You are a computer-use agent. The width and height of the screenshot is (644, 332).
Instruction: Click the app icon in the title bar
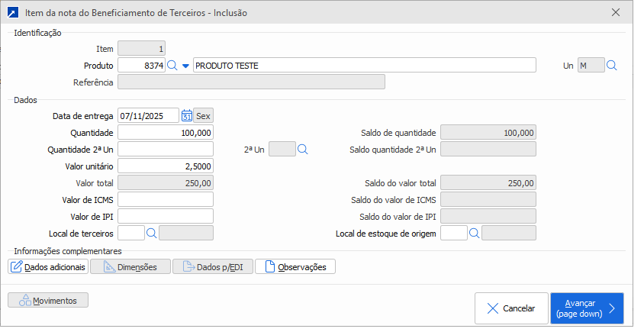12,13
